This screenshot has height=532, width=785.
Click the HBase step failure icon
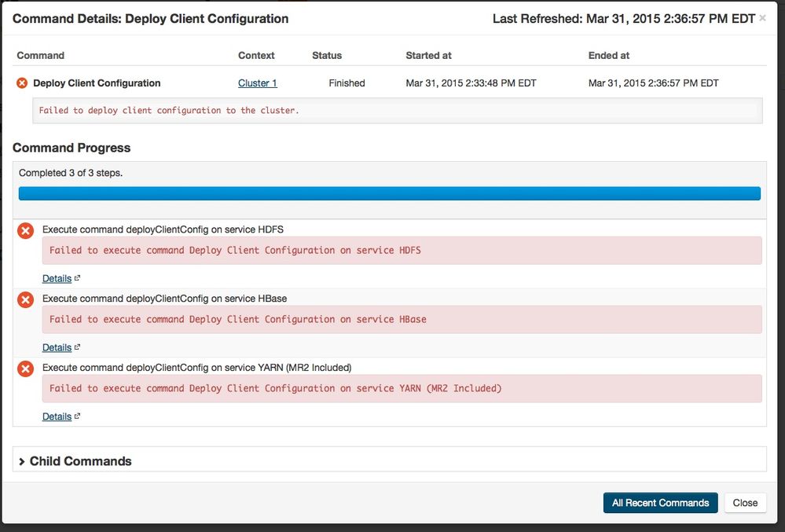pyautogui.click(x=25, y=299)
